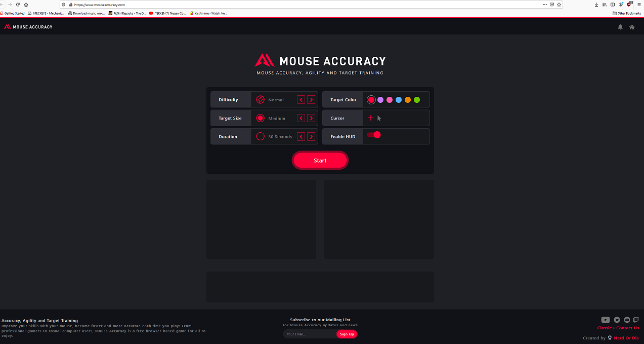Open the FitGirl Repacks bookmark
This screenshot has height=344, width=644.
[127, 13]
